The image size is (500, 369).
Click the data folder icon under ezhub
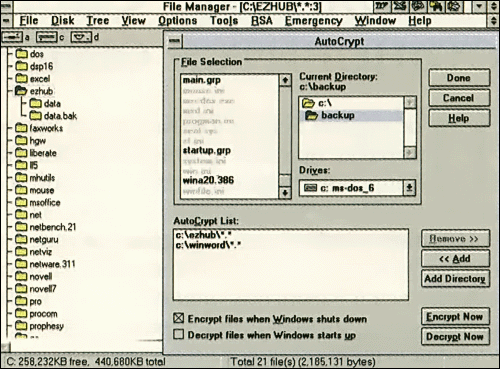click(35, 103)
